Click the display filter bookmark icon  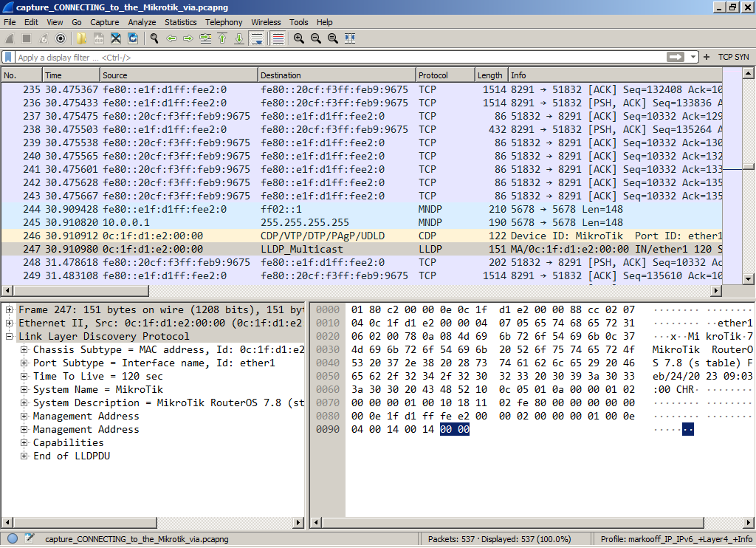pyautogui.click(x=8, y=57)
